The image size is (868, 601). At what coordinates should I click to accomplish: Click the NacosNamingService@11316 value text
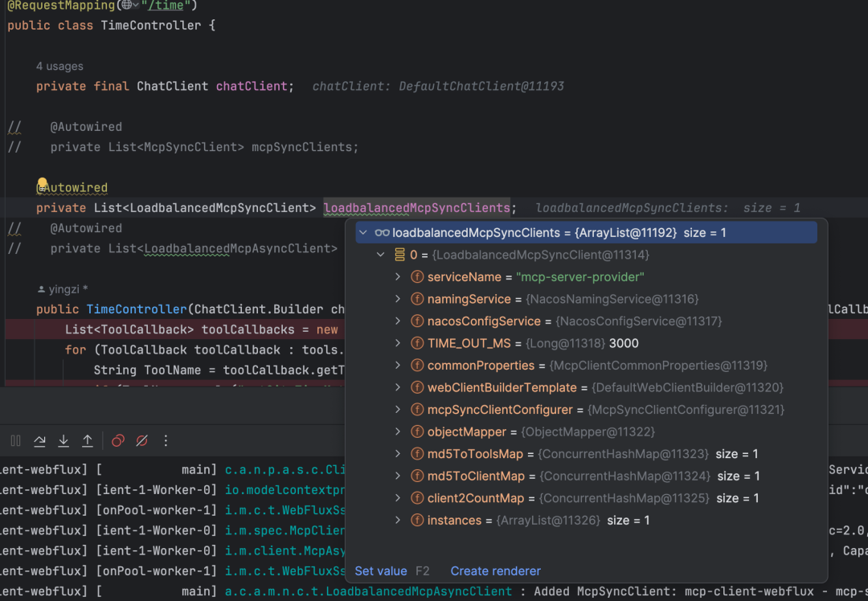[x=612, y=299]
